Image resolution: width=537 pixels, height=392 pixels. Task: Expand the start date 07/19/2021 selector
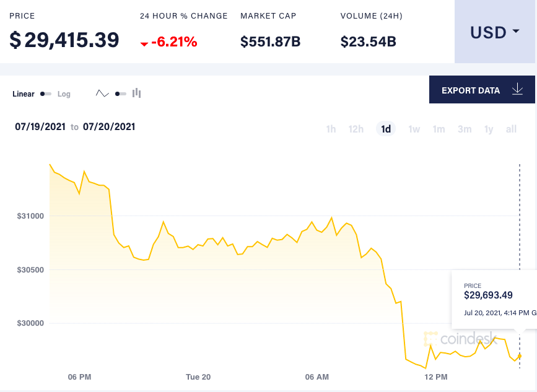[40, 127]
